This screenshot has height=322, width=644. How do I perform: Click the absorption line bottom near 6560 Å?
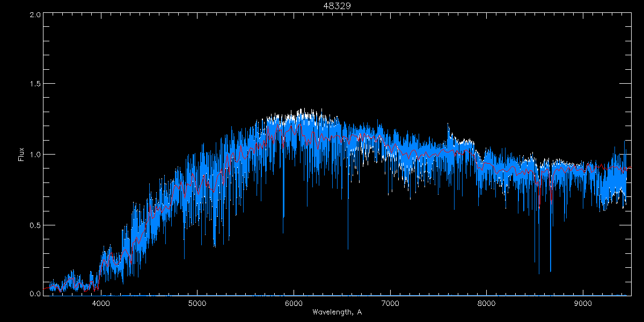coord(348,248)
